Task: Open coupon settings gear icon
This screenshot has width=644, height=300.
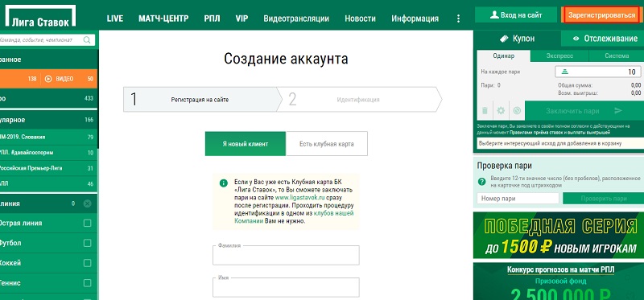Action: click(501, 110)
